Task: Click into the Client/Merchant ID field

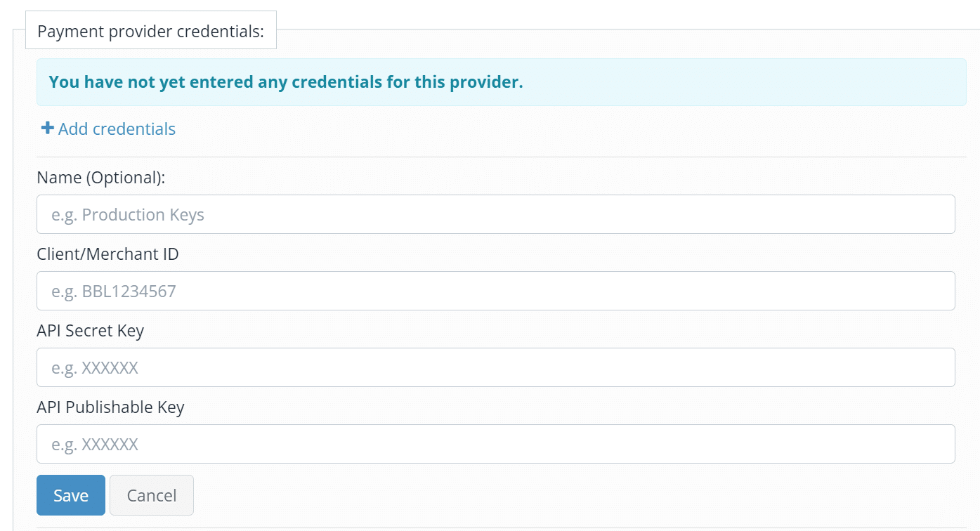Action: [496, 291]
